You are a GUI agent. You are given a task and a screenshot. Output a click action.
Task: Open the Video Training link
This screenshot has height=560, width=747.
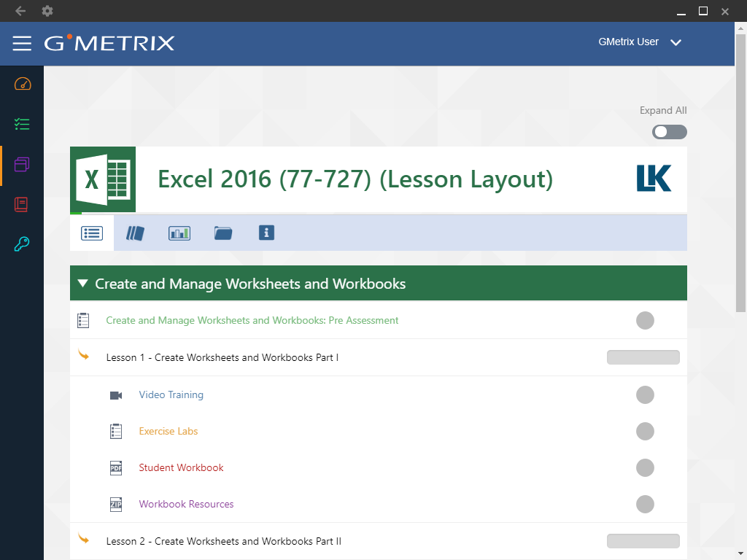[x=171, y=394]
